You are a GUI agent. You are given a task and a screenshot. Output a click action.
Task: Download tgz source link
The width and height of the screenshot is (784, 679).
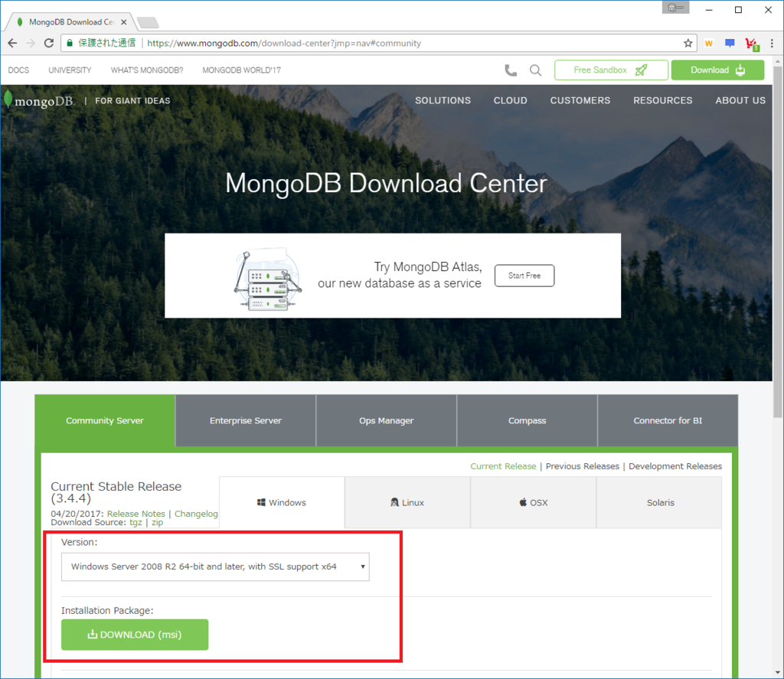136,523
